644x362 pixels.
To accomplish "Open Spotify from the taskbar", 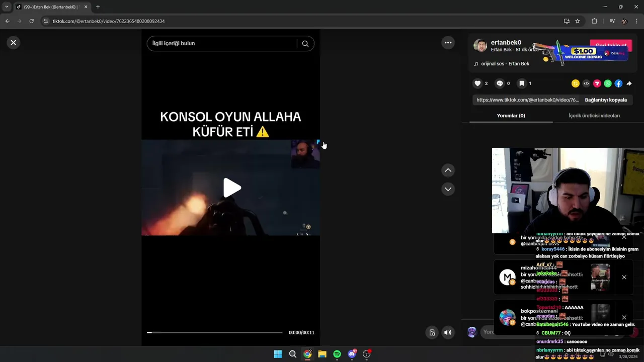I will pyautogui.click(x=337, y=354).
